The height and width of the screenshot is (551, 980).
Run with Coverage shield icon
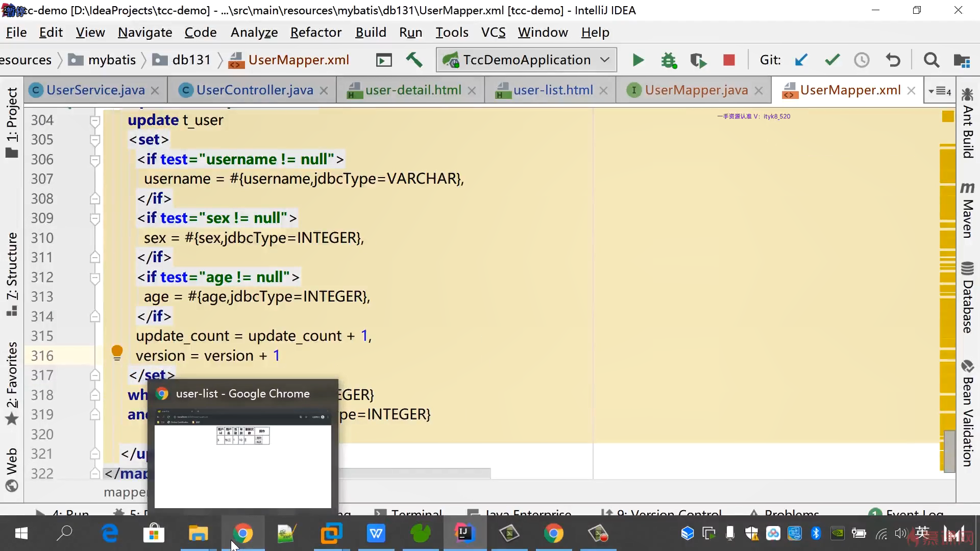tap(698, 60)
